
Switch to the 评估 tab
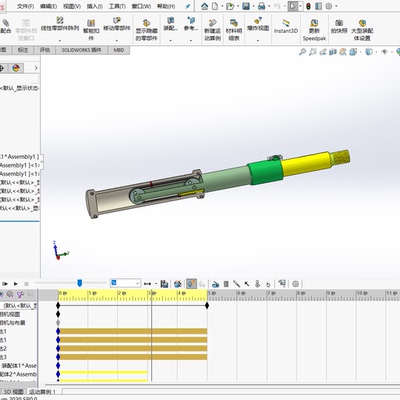pos(45,50)
